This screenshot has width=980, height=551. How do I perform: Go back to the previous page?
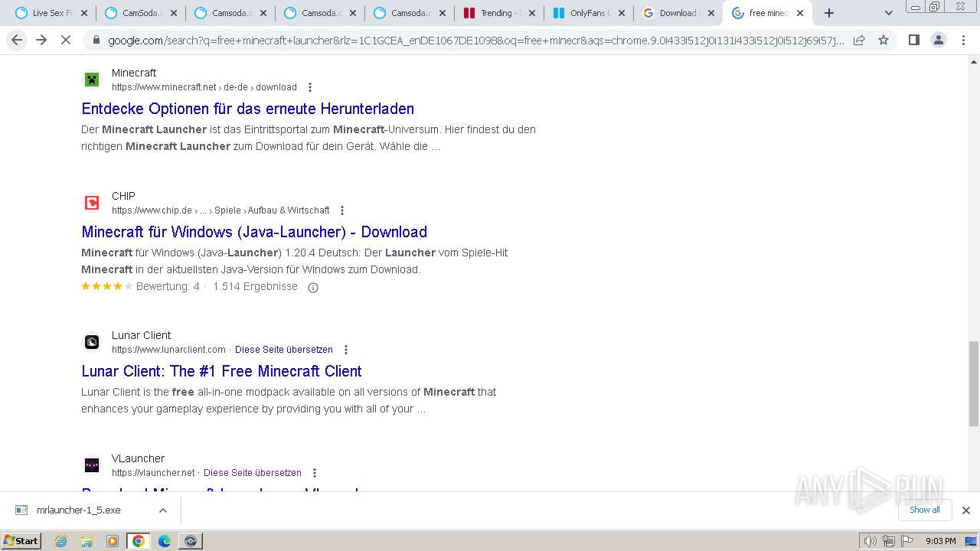(17, 40)
